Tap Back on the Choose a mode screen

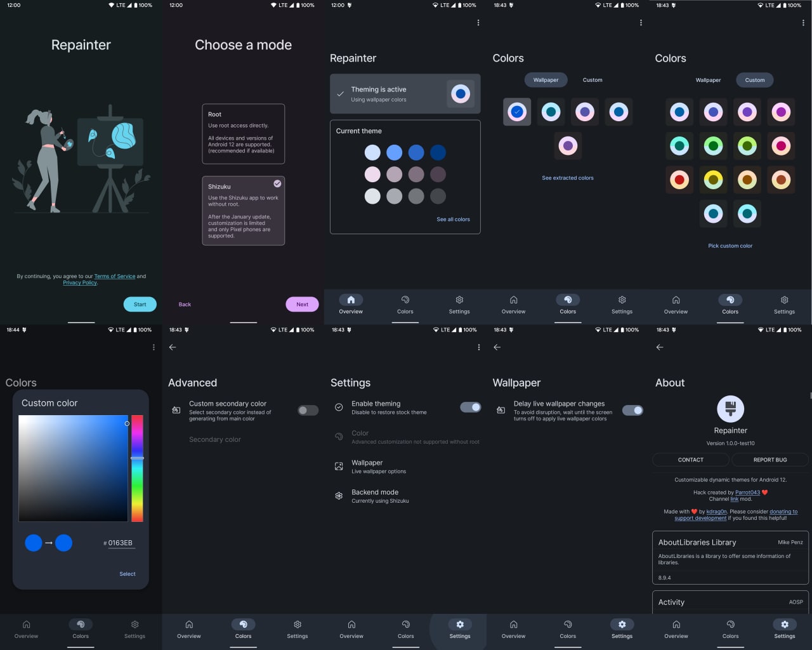click(185, 304)
